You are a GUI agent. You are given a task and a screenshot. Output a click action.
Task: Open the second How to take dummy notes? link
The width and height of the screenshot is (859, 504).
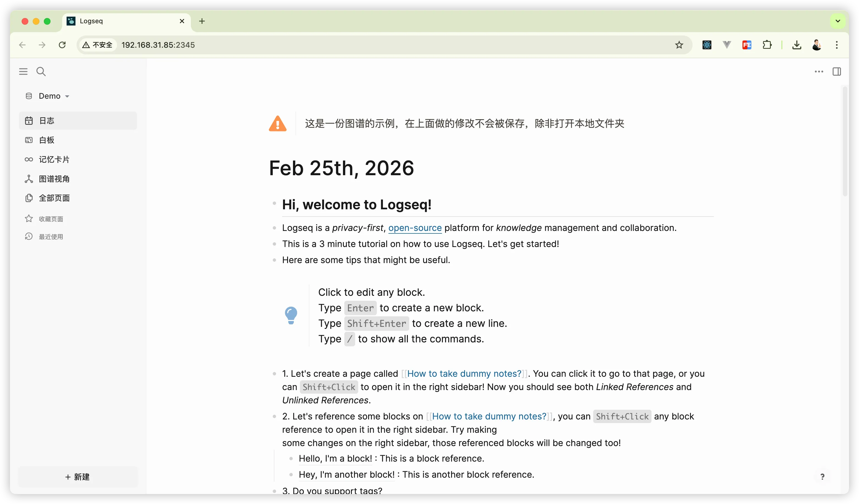[x=489, y=416]
